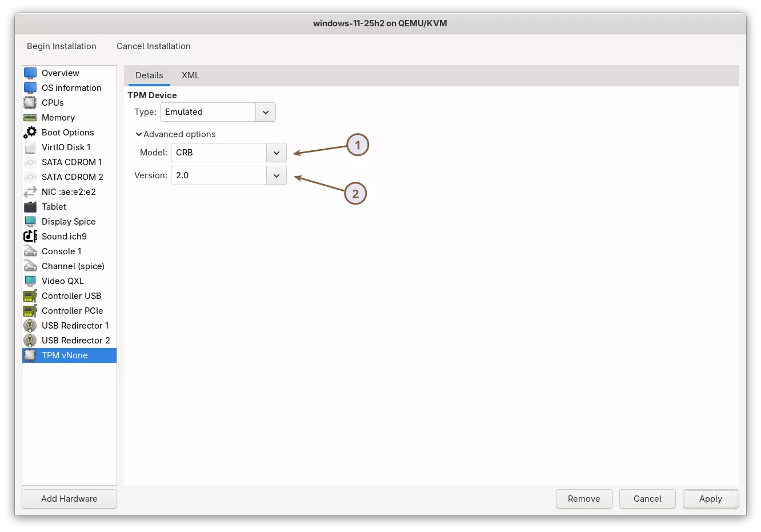The image size is (761, 532).
Task: Open the Model dropdown arrow
Action: click(277, 153)
